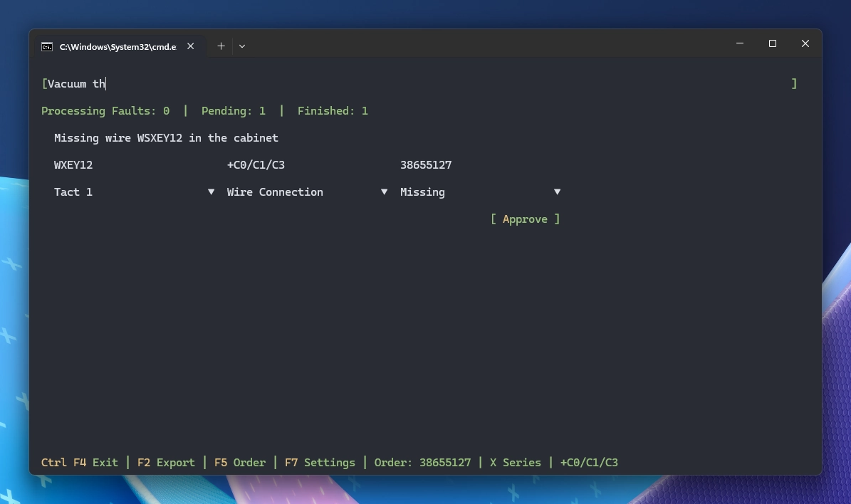
Task: Click the cmd.exe icon in the tab
Action: click(47, 46)
